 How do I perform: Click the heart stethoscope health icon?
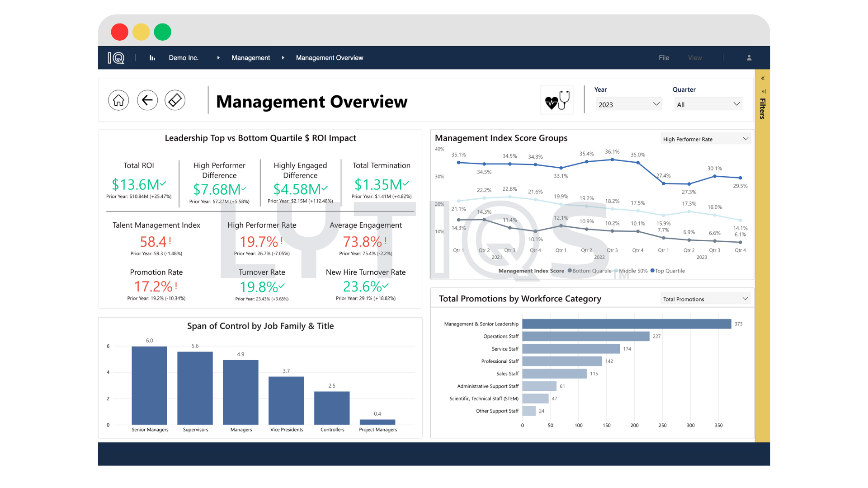pyautogui.click(x=557, y=100)
